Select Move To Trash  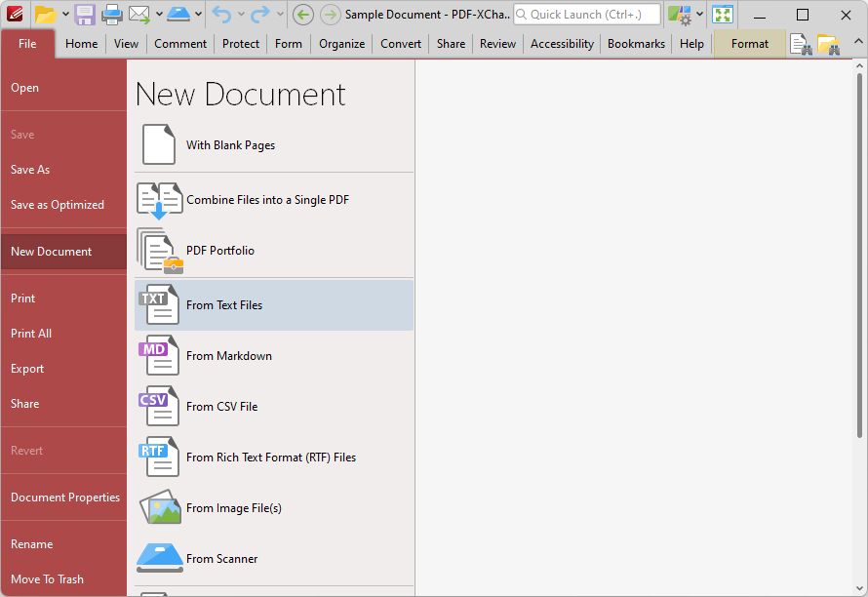pyautogui.click(x=63, y=579)
